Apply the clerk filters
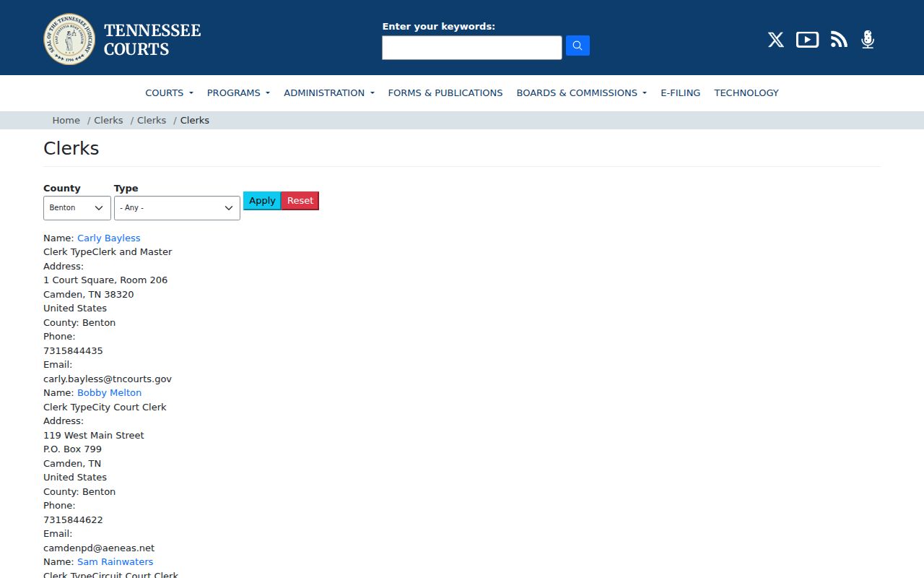 262,201
